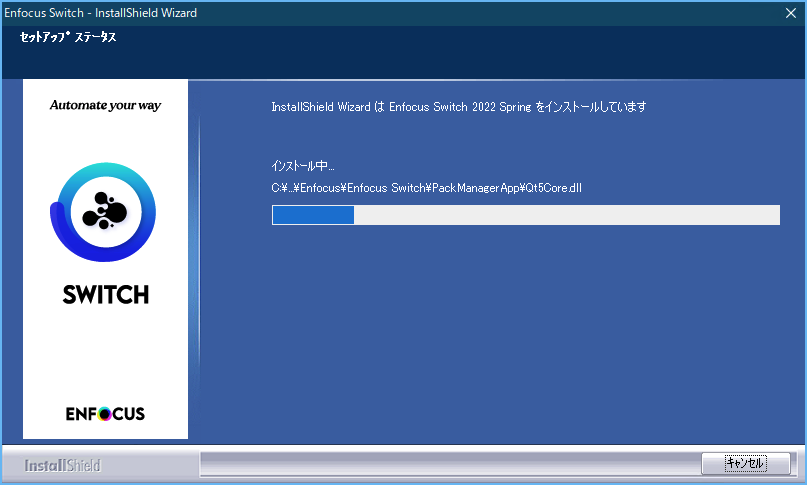Viewport: 807px width, 485px height.
Task: Click the Enfocus logo at bottom of sidebar
Action: (105, 414)
